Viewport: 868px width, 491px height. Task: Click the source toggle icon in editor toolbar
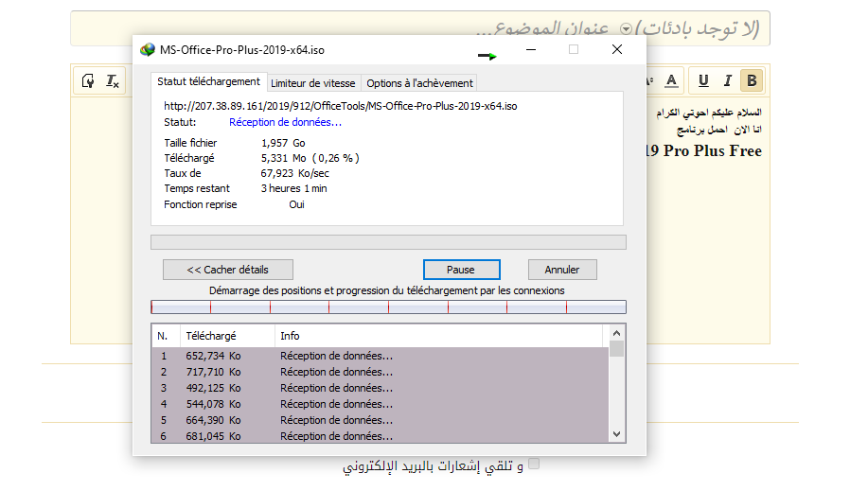click(x=88, y=80)
